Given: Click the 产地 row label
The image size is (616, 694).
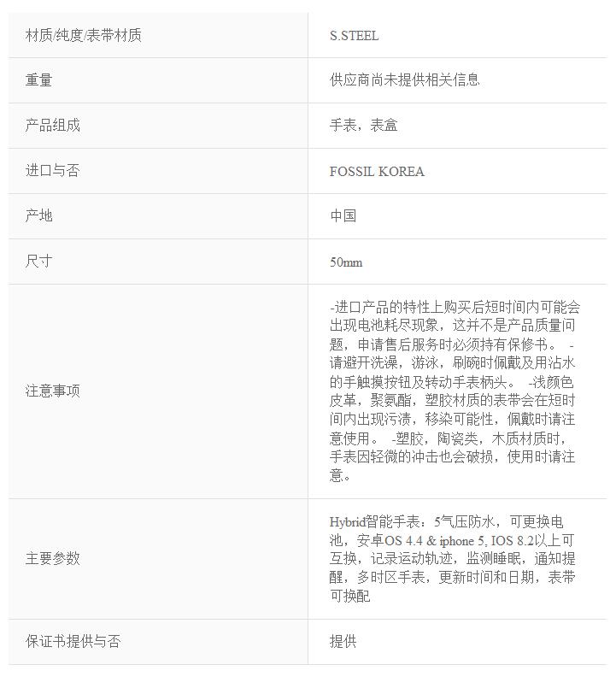Looking at the screenshot, I should (39, 215).
